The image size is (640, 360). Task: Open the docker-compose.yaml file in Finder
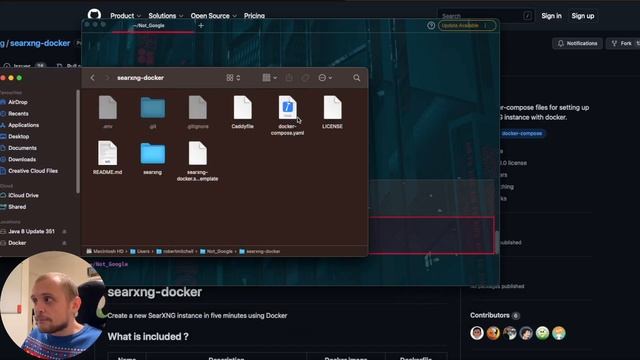[x=287, y=107]
